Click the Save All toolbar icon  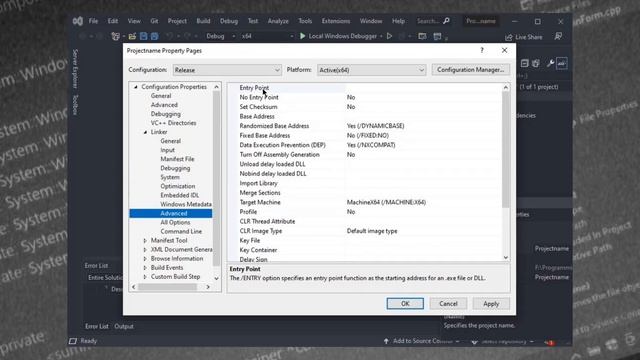(154, 36)
